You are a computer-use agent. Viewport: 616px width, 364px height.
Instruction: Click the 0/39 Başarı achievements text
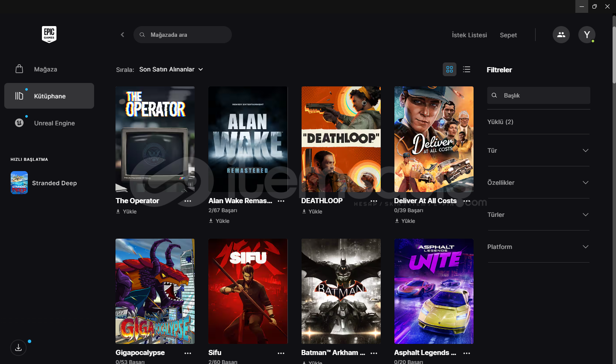(x=409, y=210)
